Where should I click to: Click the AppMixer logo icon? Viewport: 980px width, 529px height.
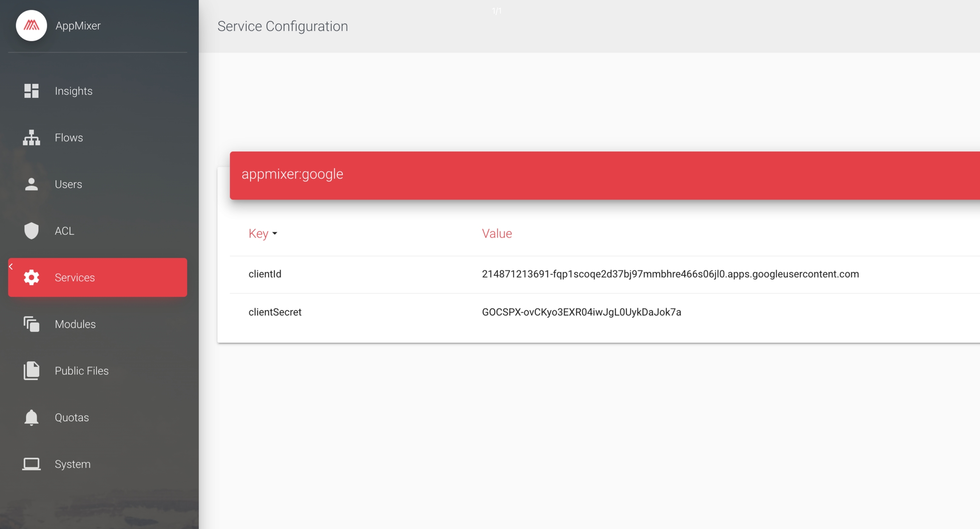(31, 26)
